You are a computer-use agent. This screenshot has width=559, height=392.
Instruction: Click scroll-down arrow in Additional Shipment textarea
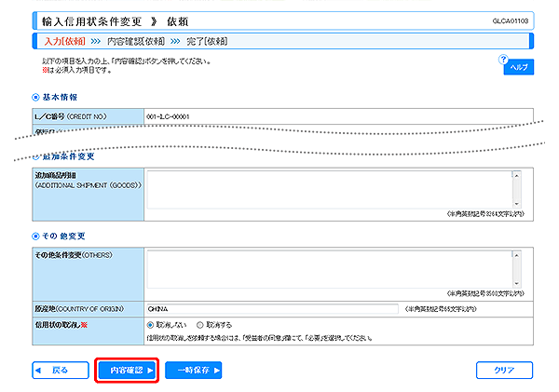(x=516, y=204)
